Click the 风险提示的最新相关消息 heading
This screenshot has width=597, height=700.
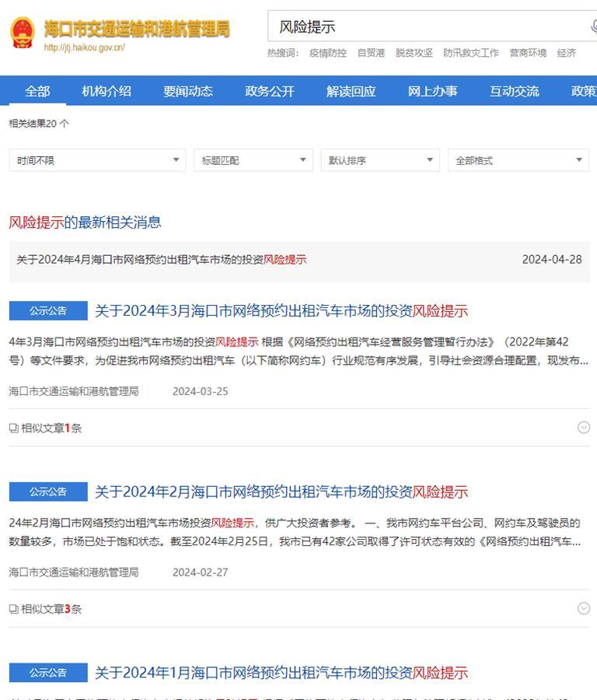tap(86, 222)
